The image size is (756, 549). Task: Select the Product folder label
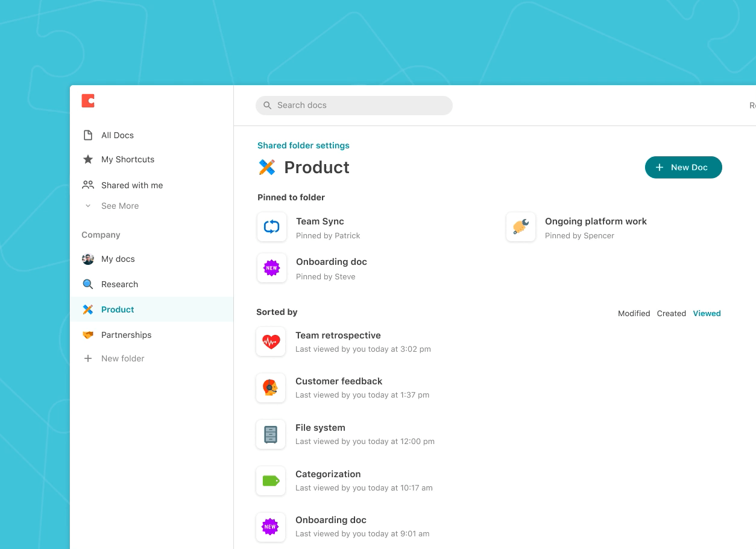(118, 309)
